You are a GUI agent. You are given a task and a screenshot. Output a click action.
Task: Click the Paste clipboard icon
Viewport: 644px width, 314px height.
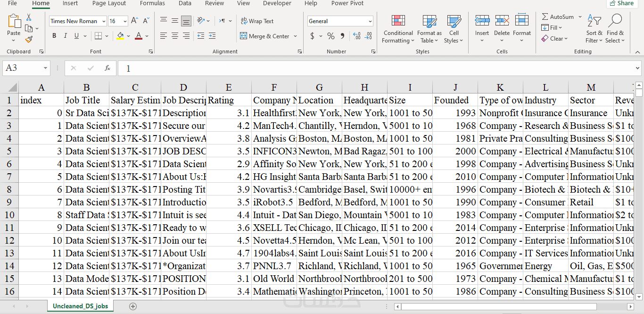[x=14, y=21]
